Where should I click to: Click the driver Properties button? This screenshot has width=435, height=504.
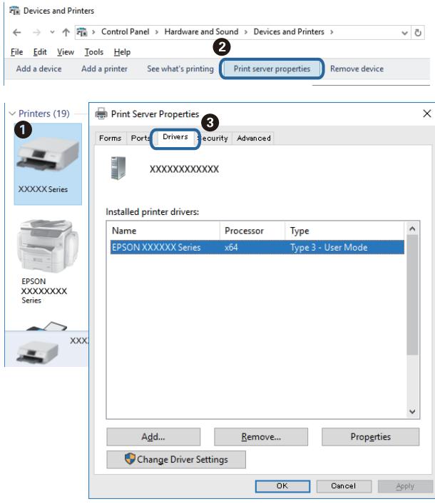(371, 437)
